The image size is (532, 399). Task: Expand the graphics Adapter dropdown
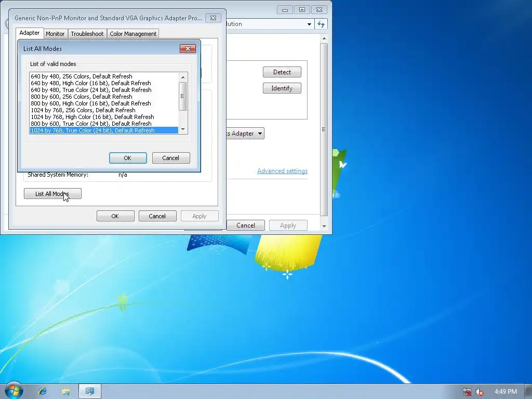260,134
